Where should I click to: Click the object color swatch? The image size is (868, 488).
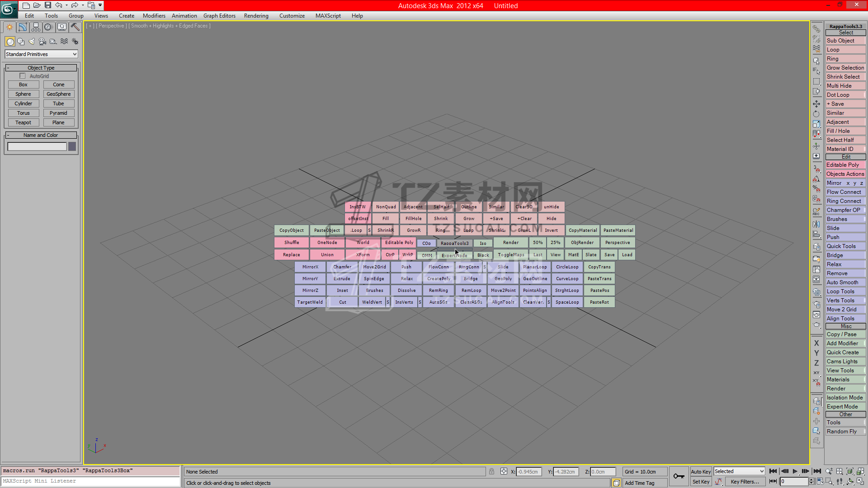72,146
